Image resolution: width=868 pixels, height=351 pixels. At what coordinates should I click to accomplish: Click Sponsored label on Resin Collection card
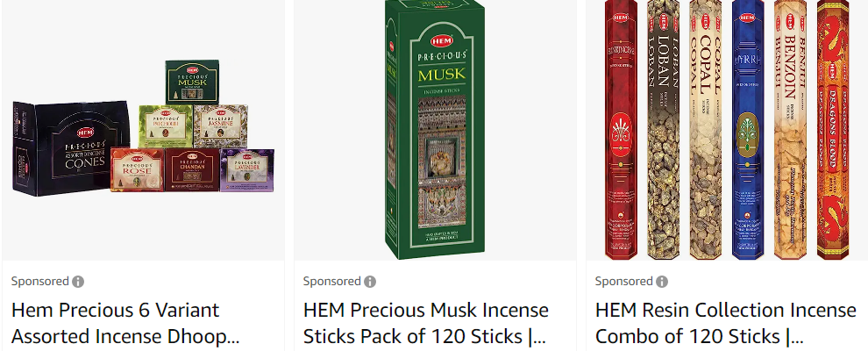click(x=623, y=282)
